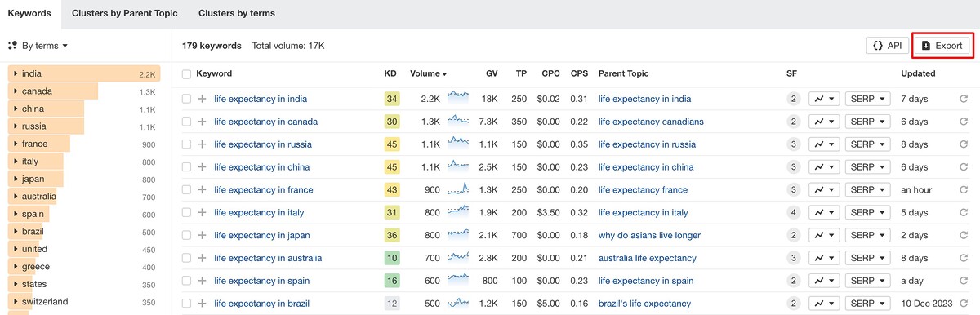This screenshot has width=980, height=315.
Task: Add 'life expectancy in japan' using plus icon
Action: coord(202,236)
